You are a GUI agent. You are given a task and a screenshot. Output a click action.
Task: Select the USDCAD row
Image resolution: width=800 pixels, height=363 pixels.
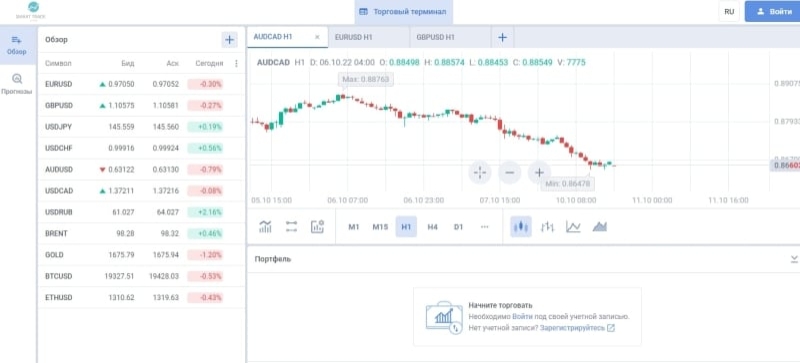(141, 191)
